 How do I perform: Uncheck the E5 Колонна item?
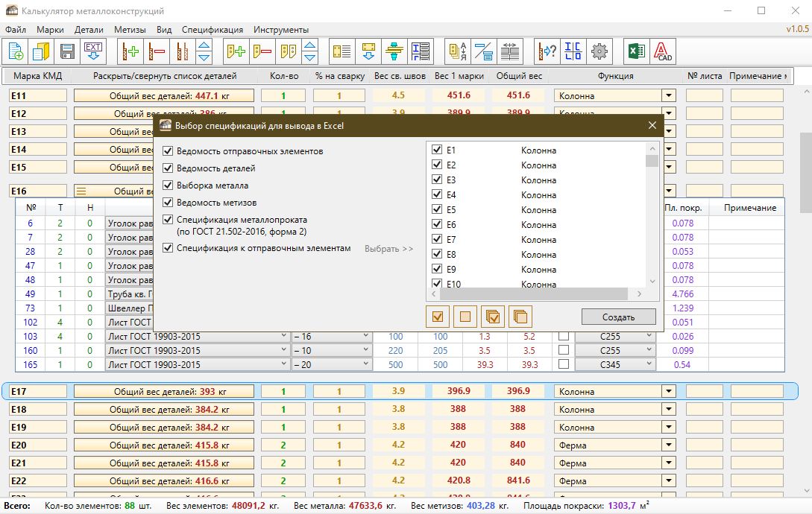[437, 210]
